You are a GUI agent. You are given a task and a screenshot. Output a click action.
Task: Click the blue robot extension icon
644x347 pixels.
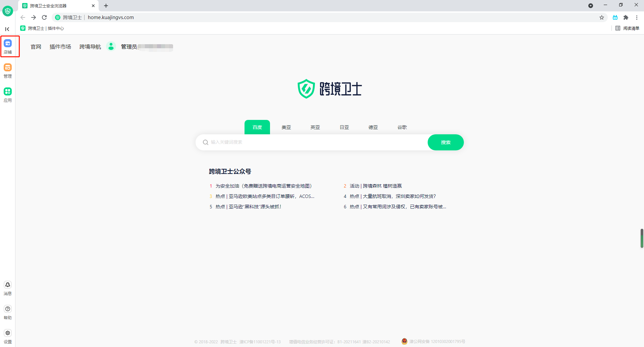pyautogui.click(x=615, y=17)
